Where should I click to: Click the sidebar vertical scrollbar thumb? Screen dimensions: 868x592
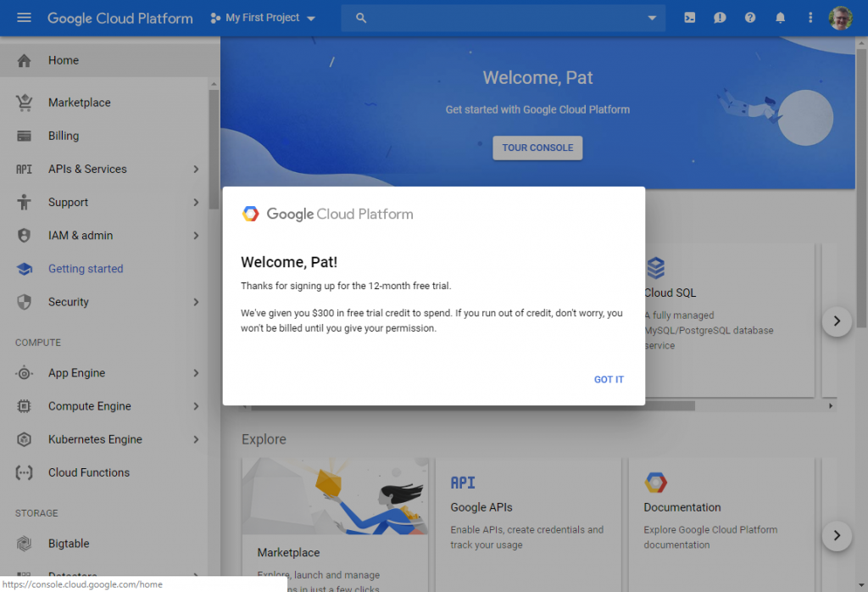point(214,149)
